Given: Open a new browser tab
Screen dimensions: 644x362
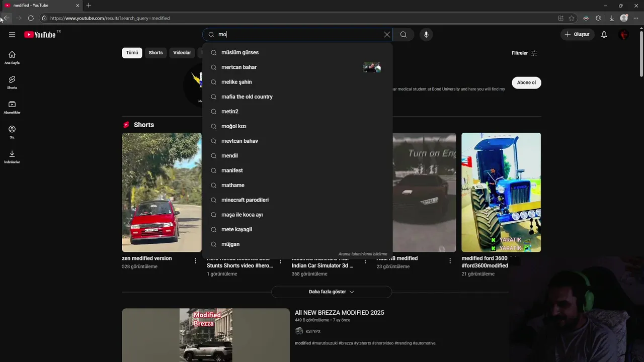Looking at the screenshot, I should pyautogui.click(x=89, y=6).
